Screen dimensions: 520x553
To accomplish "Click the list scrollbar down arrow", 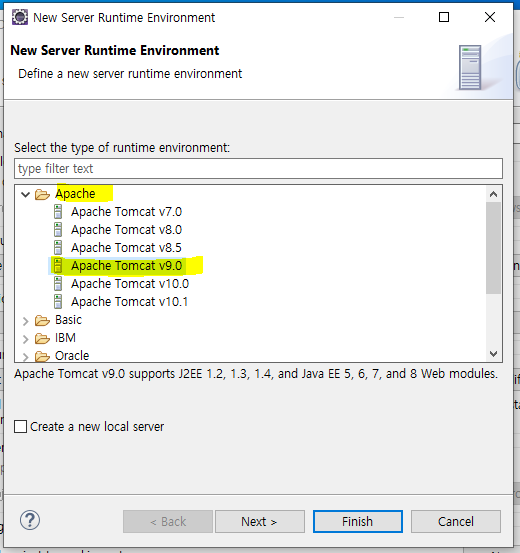I will [x=493, y=353].
